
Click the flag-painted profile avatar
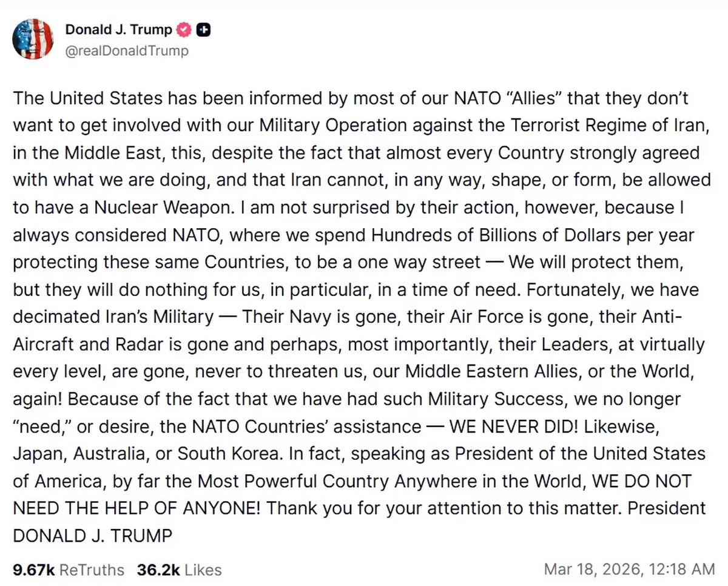point(33,39)
